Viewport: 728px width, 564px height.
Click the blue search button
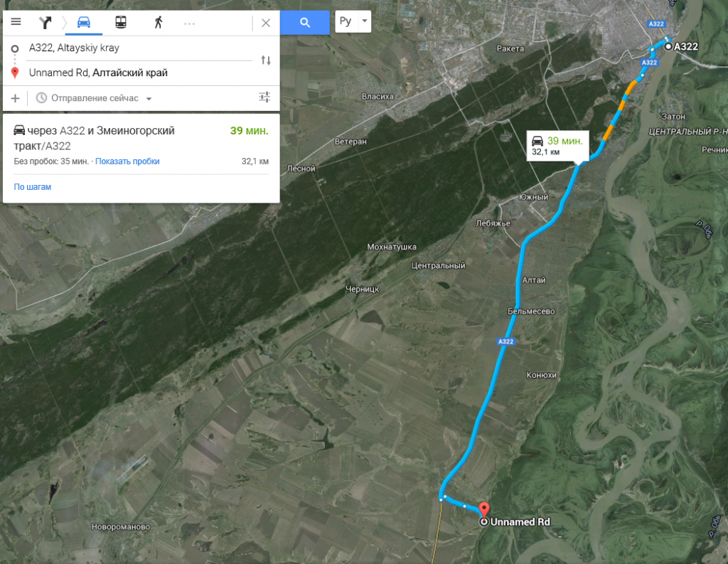click(304, 22)
